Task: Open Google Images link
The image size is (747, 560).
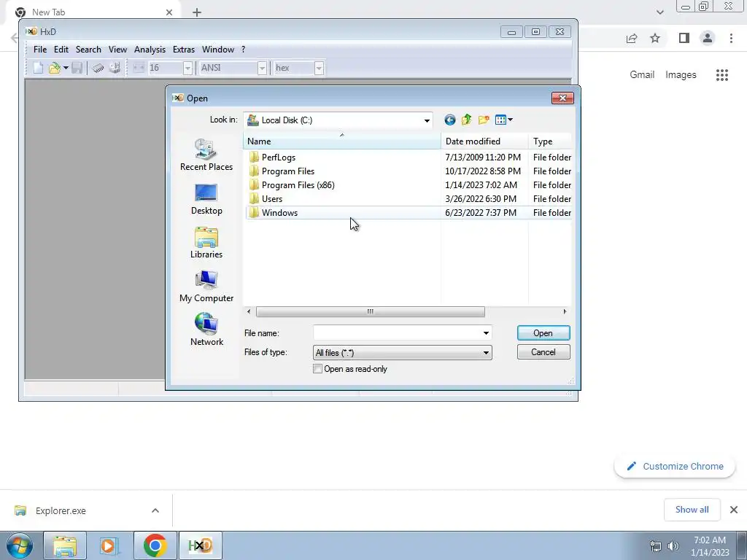Action: (681, 75)
